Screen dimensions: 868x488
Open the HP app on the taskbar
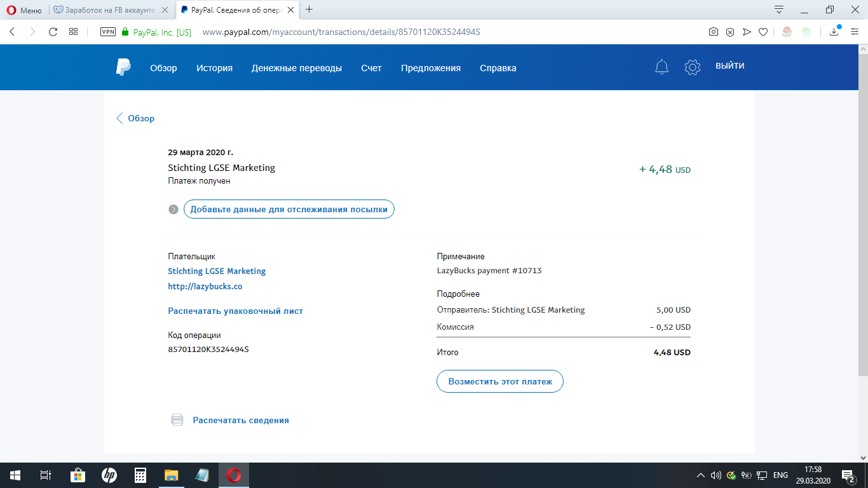coord(109,475)
